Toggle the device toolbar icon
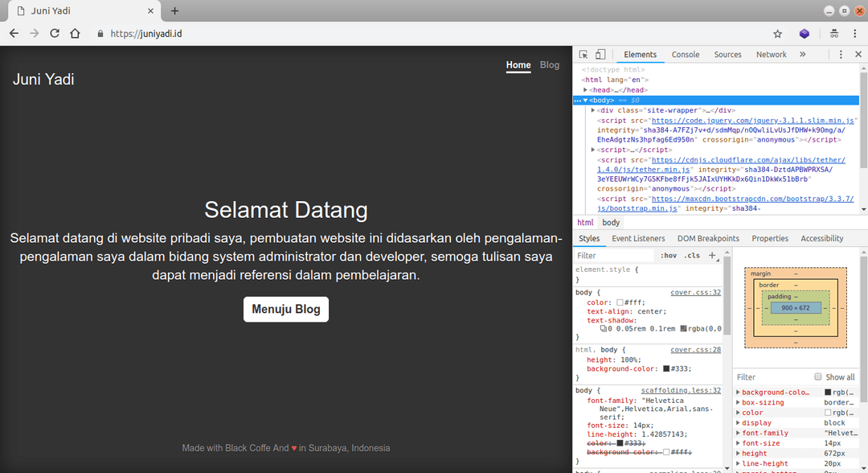The width and height of the screenshot is (868, 473). pos(600,55)
